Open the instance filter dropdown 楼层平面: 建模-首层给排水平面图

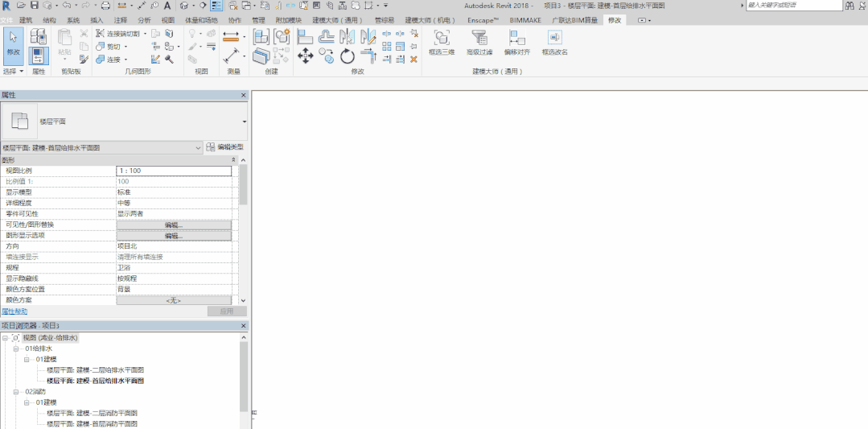pyautogui.click(x=102, y=148)
